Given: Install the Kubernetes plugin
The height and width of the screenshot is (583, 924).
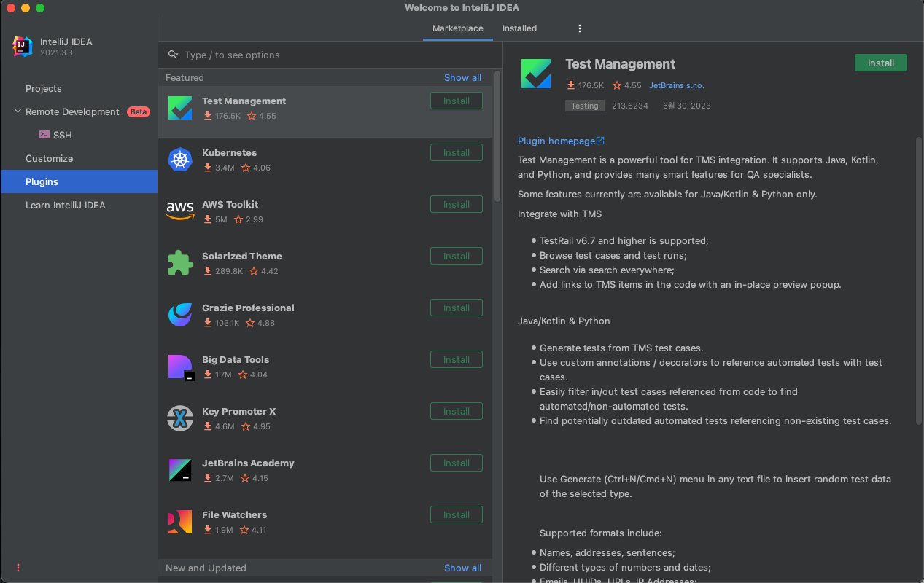Looking at the screenshot, I should click(457, 152).
